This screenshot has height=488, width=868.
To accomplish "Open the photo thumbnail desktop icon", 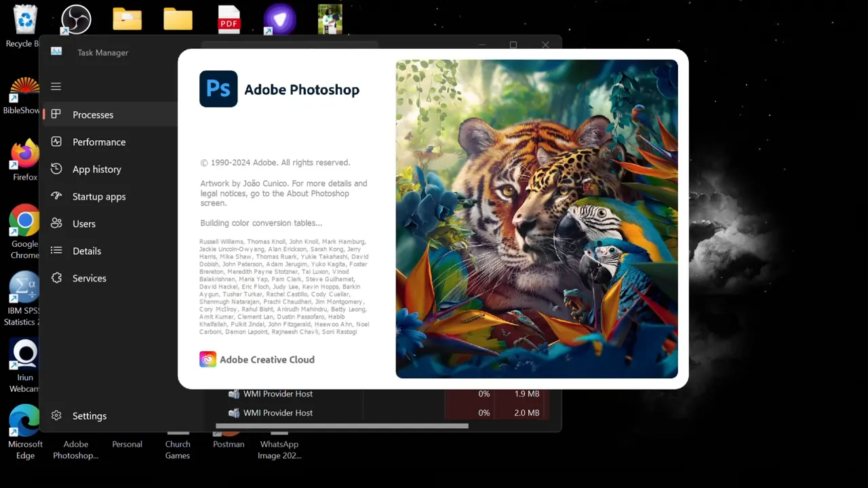I will click(330, 19).
